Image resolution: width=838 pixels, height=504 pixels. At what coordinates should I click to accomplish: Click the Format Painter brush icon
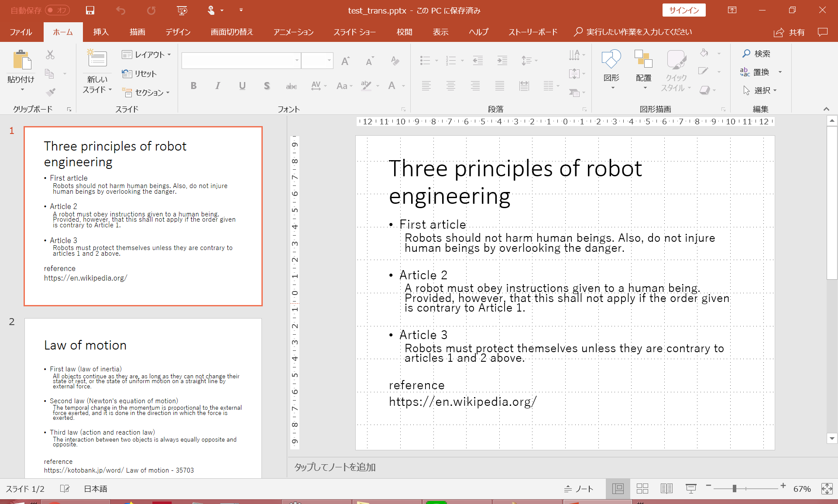[51, 92]
